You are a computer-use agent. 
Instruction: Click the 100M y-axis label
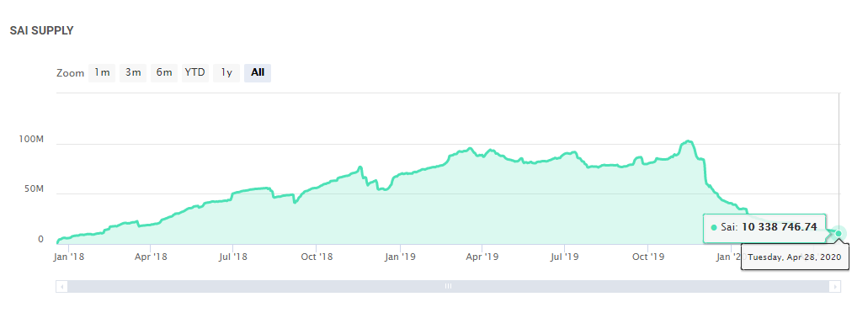pos(31,140)
